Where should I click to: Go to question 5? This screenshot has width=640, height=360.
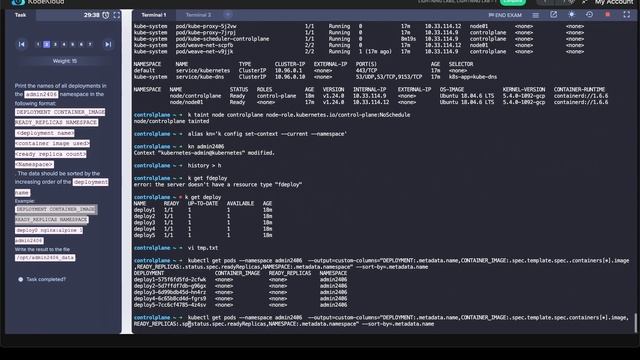[x=73, y=44]
